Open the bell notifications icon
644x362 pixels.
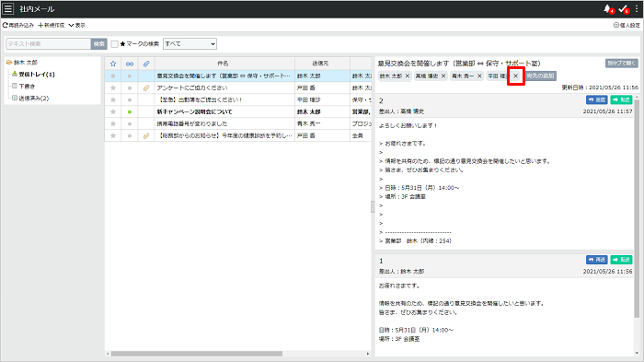point(608,9)
